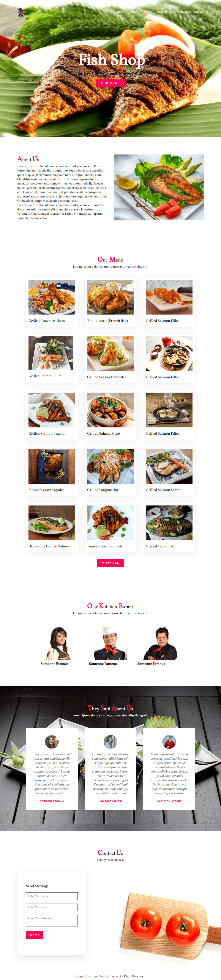221x980 pixels.
Task: Select the Menu navigation item
Action: 148,12
